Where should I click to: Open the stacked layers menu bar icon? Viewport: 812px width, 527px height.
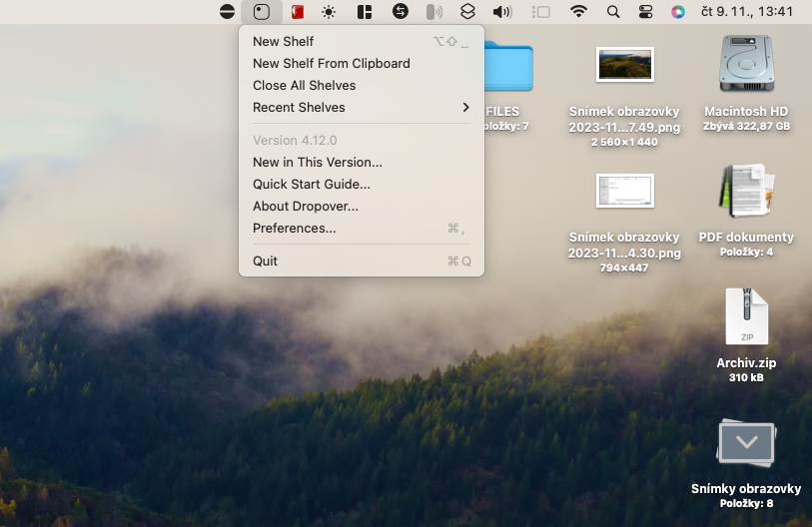coord(467,11)
